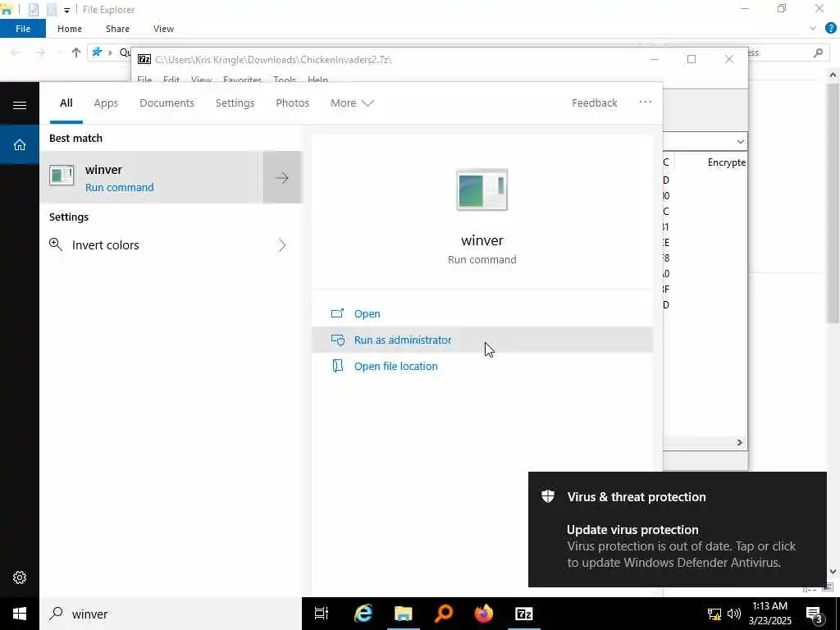The image size is (840, 630).
Task: Select the Home icon in search sidebar
Action: tap(20, 144)
